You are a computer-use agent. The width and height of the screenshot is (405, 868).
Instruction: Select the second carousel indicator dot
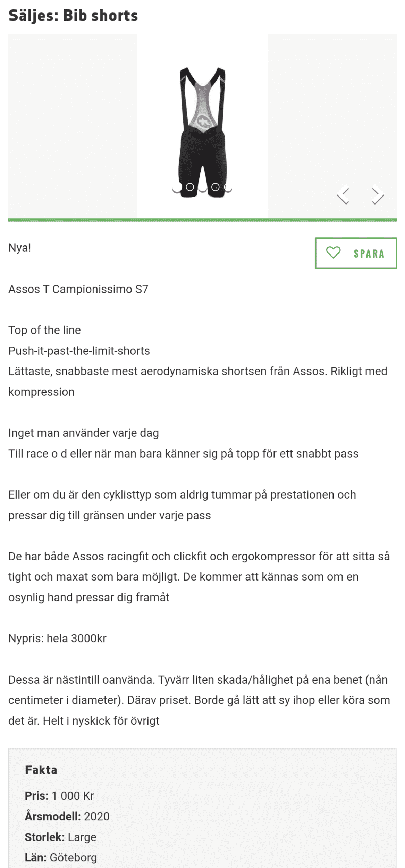tap(190, 187)
